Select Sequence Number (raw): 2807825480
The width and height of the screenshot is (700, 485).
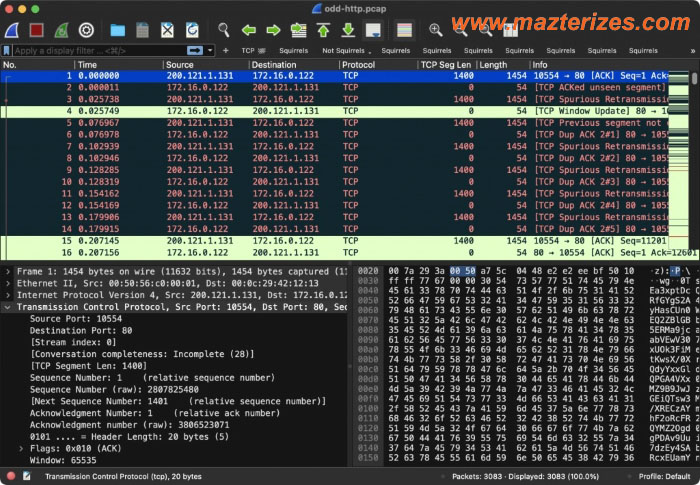tap(114, 389)
